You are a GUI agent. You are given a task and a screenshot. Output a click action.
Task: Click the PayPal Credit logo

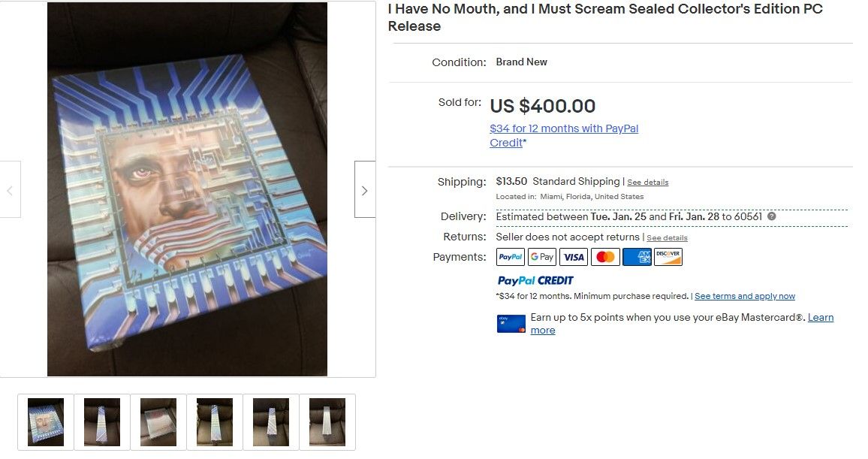tap(535, 280)
